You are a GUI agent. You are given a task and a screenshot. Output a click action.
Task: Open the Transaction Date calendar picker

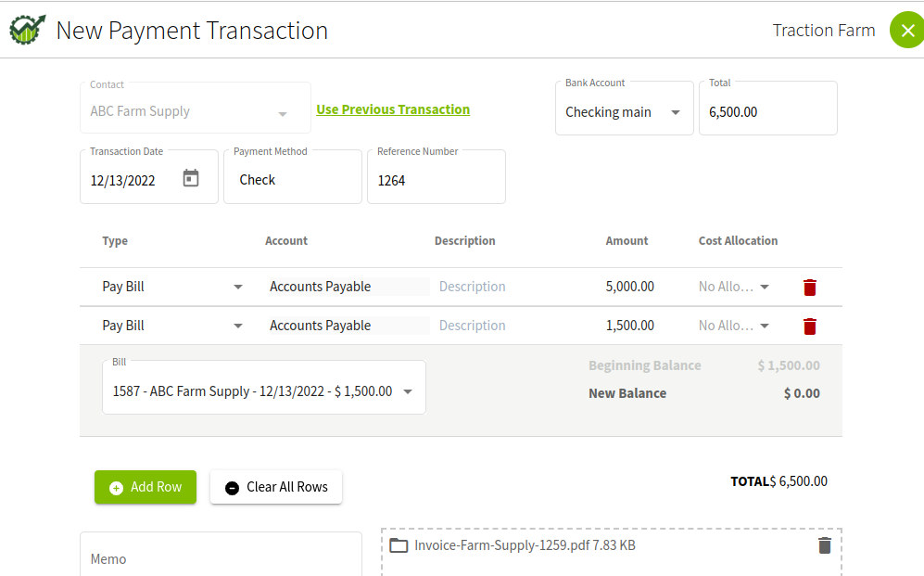tap(190, 178)
